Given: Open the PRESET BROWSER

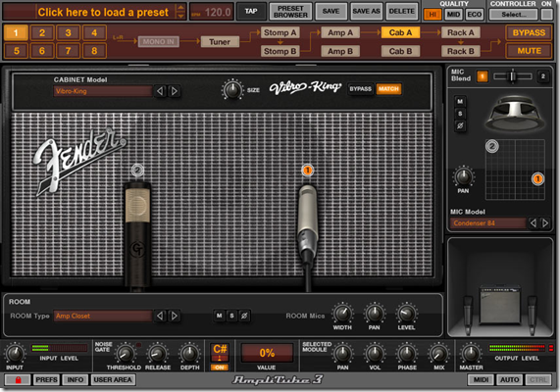Looking at the screenshot, I should [x=290, y=12].
